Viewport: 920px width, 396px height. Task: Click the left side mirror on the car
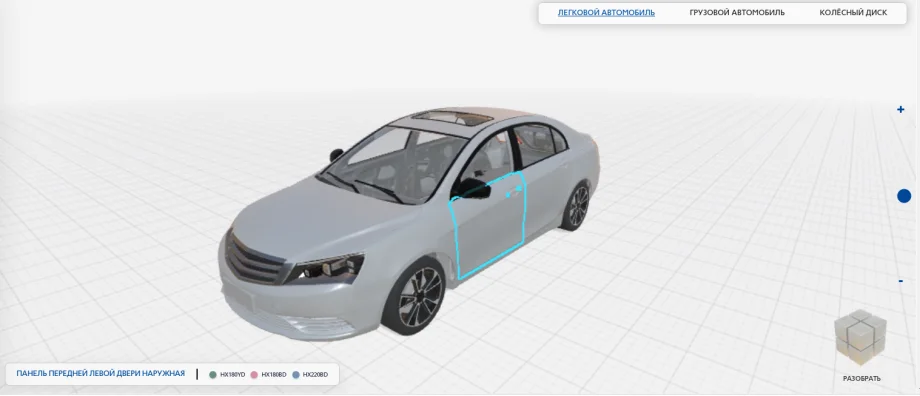coord(471,188)
